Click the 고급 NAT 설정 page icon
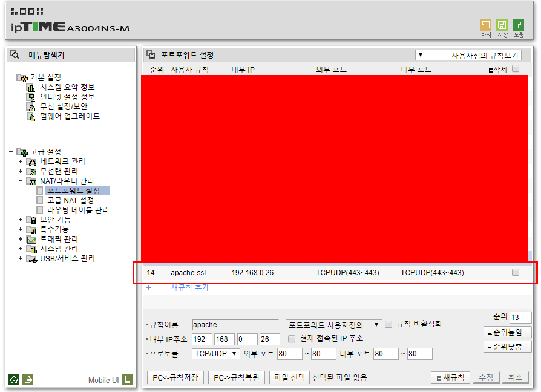 click(x=40, y=200)
